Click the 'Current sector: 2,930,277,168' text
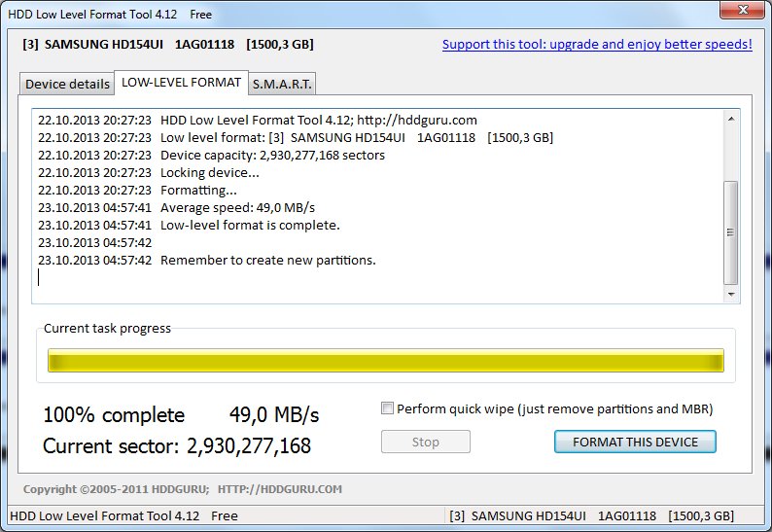Image resolution: width=772 pixels, height=532 pixels. (x=177, y=445)
